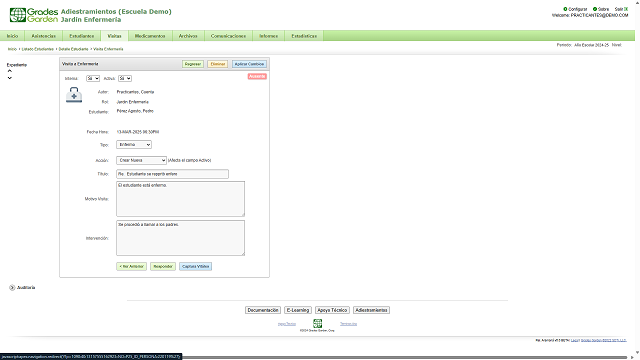Click the green Configurar icon

[565, 9]
